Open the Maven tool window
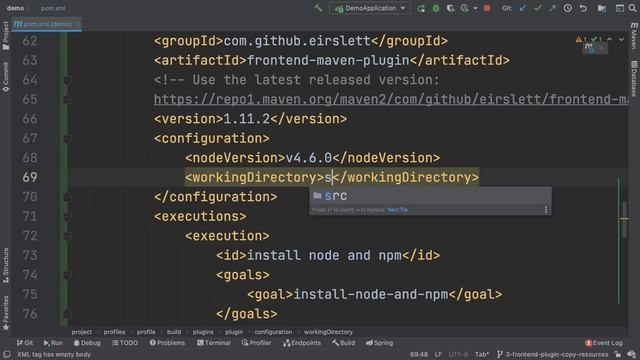640x360 pixels. [634, 36]
